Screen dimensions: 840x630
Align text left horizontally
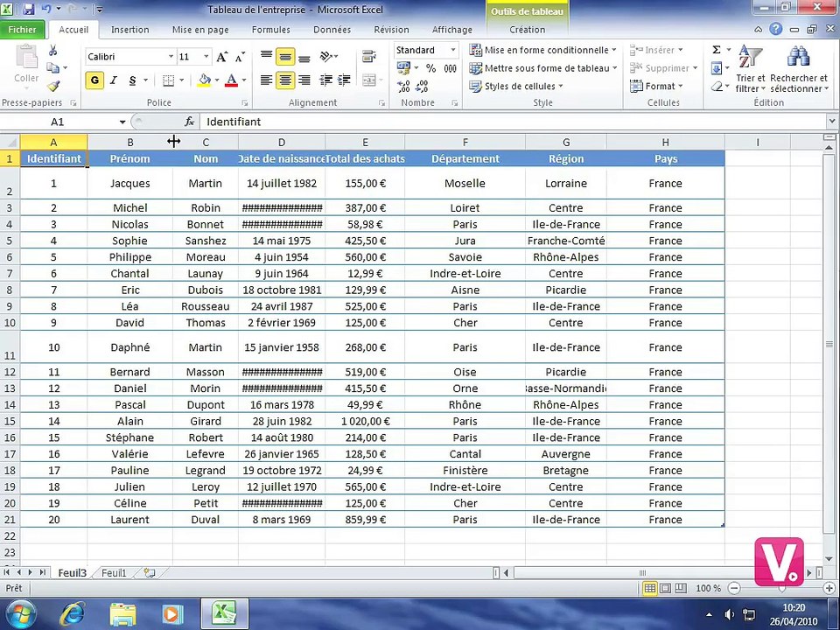coord(266,80)
